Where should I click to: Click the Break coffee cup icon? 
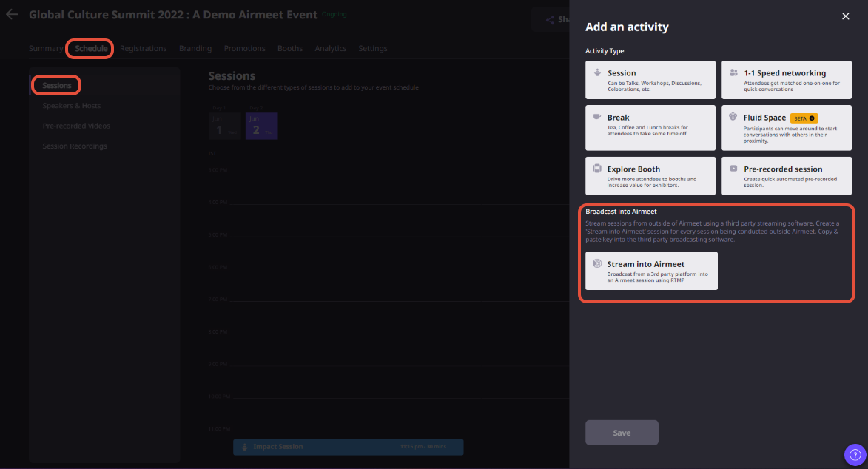click(596, 117)
